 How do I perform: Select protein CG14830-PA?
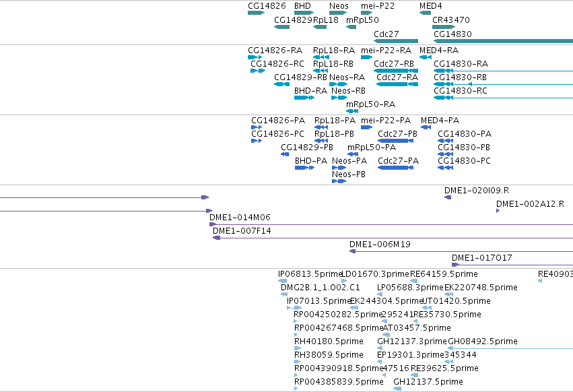pyautogui.click(x=446, y=141)
